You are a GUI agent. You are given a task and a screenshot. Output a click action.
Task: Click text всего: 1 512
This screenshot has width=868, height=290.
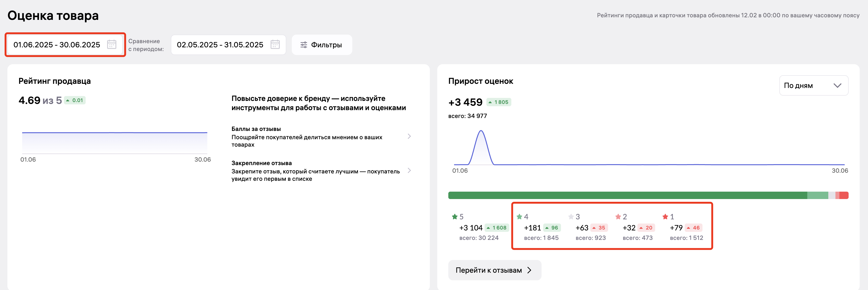[x=686, y=238]
